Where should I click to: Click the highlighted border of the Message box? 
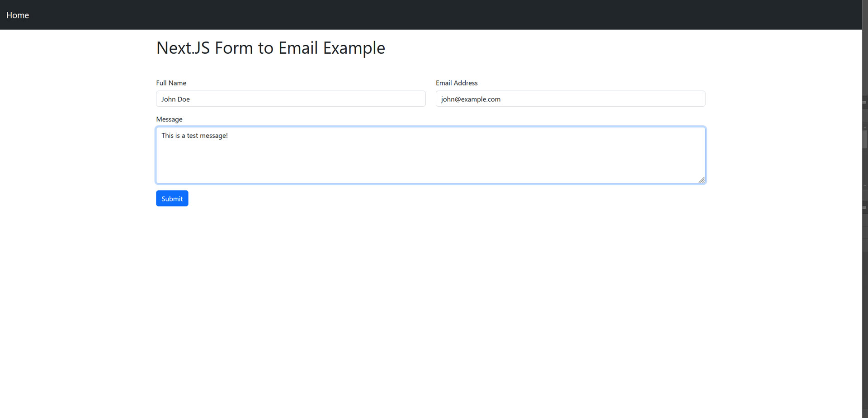coord(429,127)
